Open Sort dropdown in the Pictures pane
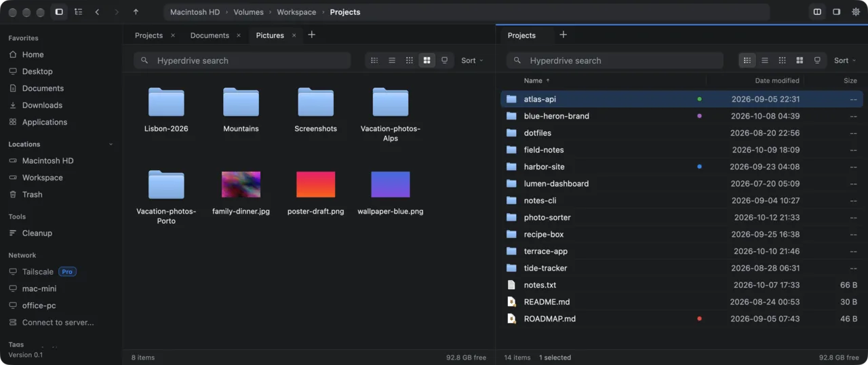Viewport: 868px width, 365px height. pos(473,60)
